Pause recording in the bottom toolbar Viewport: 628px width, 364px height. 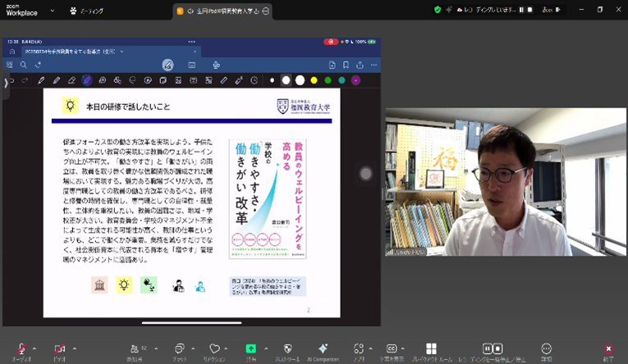[x=487, y=348]
